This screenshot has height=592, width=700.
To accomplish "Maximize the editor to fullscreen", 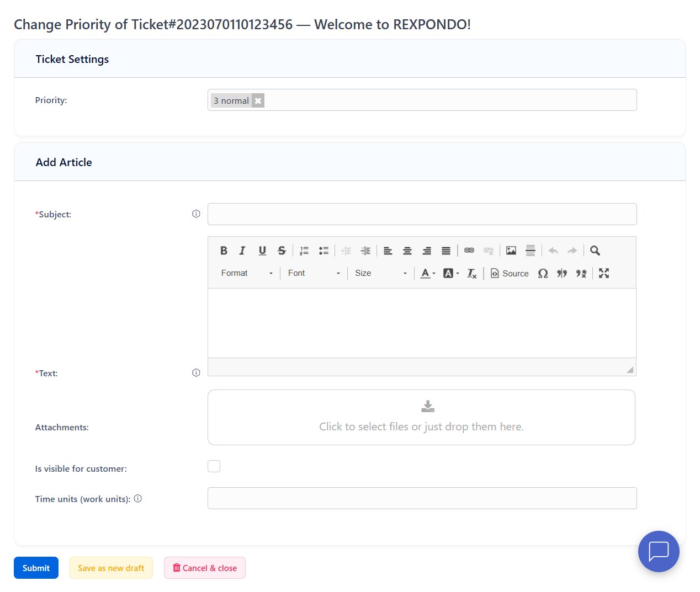I will (604, 273).
